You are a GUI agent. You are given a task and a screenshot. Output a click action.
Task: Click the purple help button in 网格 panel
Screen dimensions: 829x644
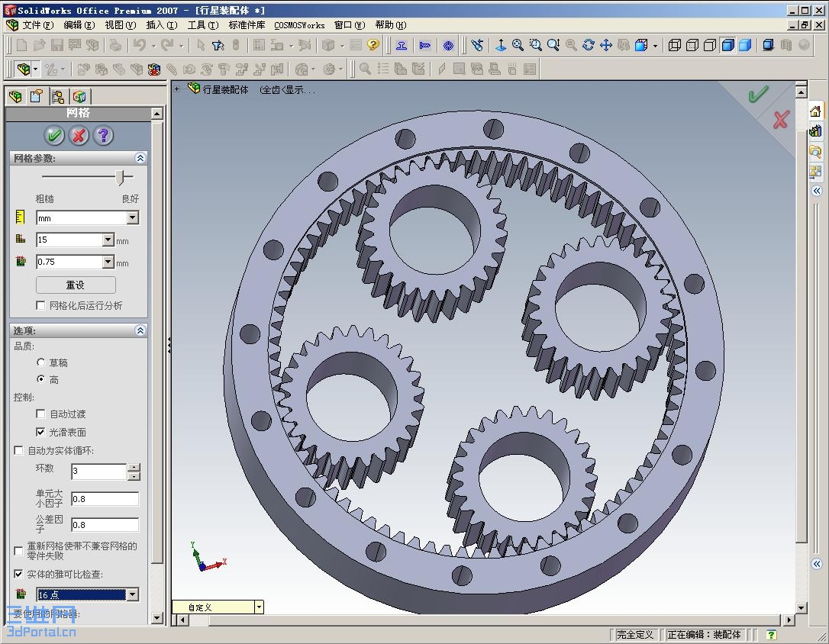(104, 136)
